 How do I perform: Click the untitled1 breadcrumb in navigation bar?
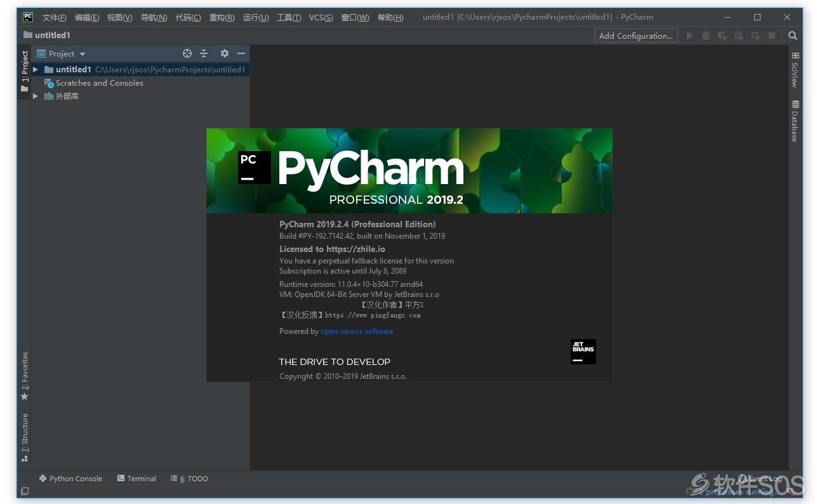tap(47, 36)
